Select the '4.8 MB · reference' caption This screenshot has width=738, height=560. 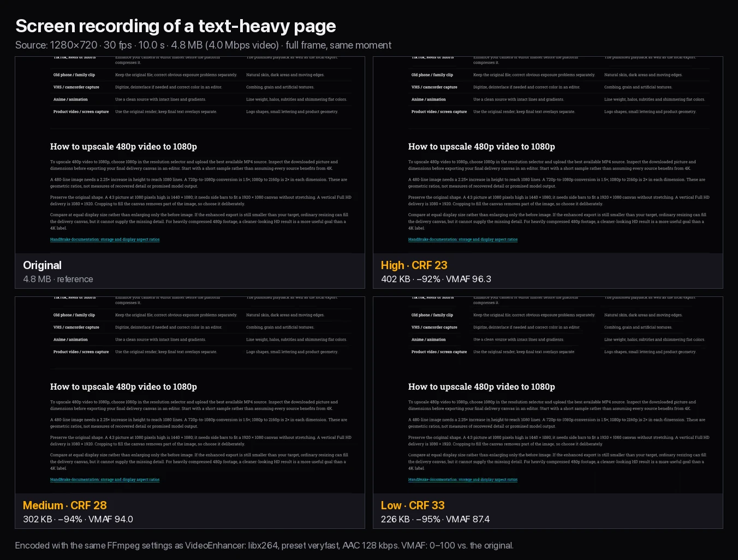[58, 279]
